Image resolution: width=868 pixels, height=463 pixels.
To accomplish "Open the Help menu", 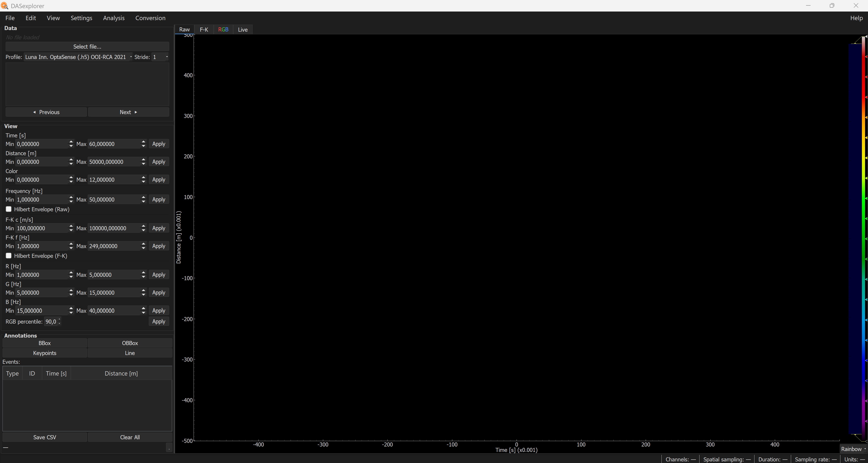I will (856, 18).
